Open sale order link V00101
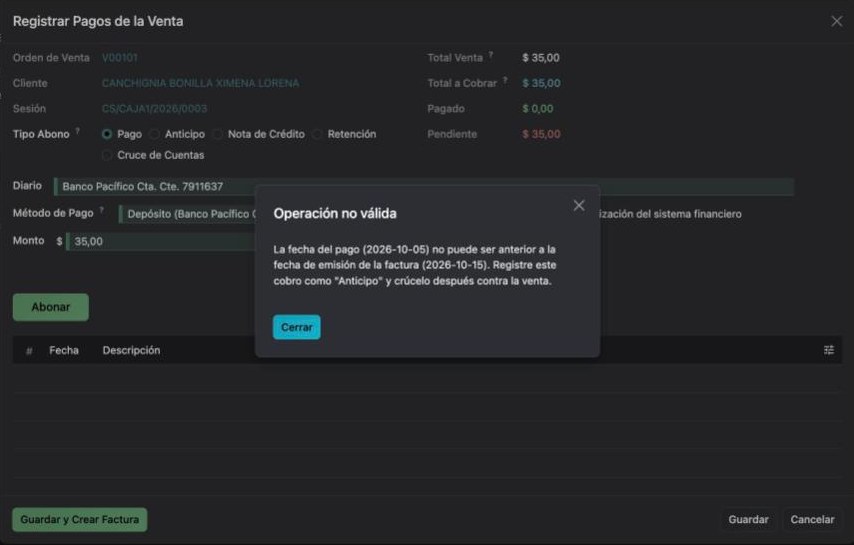Viewport: 854px width, 545px height. coord(120,58)
